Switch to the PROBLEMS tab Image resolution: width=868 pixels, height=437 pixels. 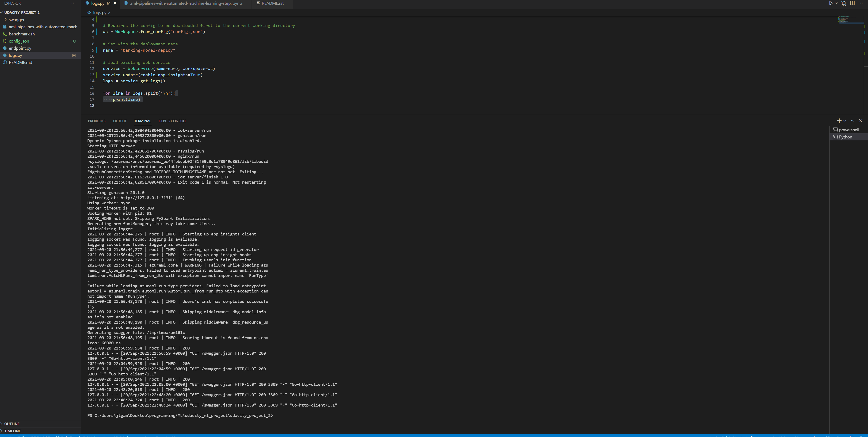(x=97, y=121)
